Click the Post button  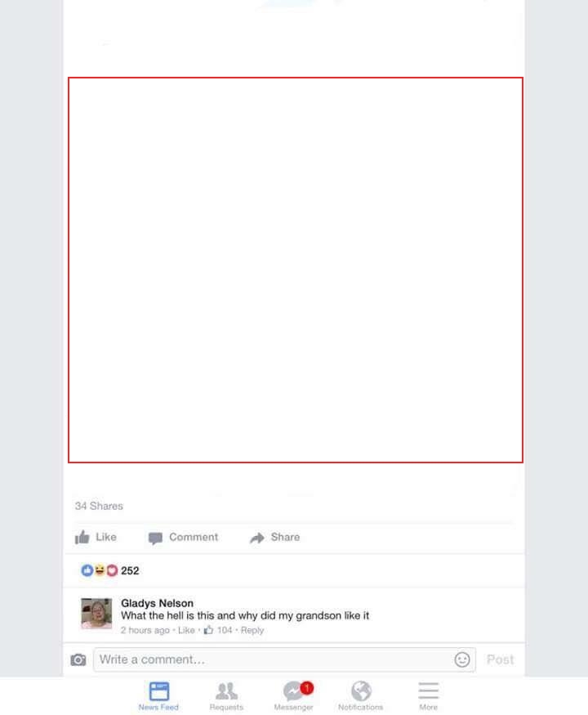click(500, 659)
